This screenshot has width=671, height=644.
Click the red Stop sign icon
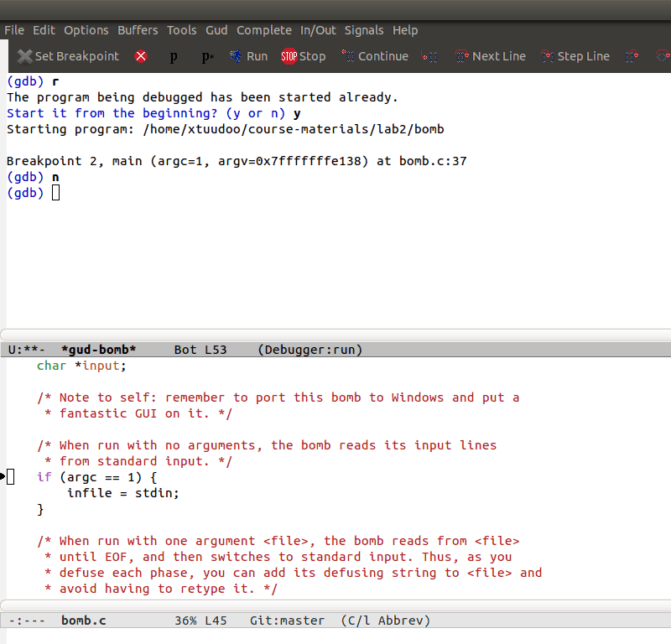coord(289,56)
